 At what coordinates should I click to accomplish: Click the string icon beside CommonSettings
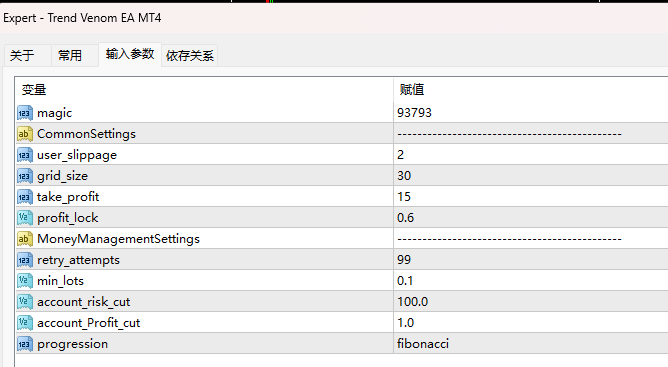tap(25, 134)
